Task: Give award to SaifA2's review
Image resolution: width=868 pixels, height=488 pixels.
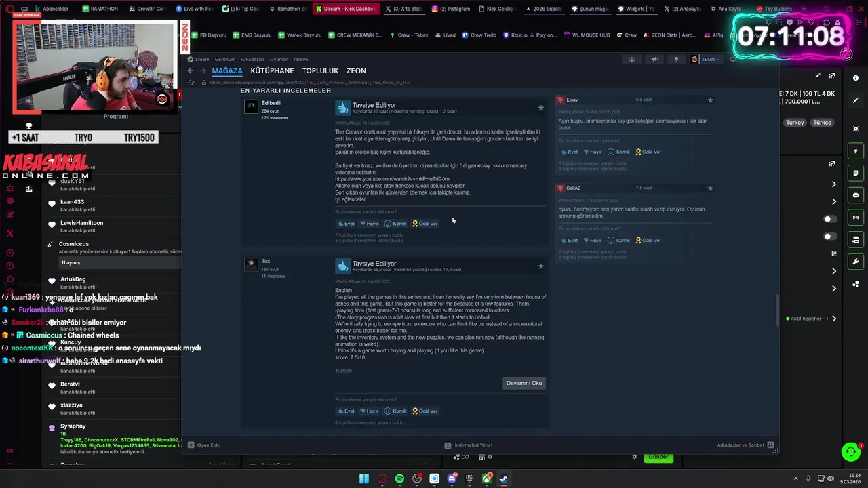Action: [x=648, y=240]
